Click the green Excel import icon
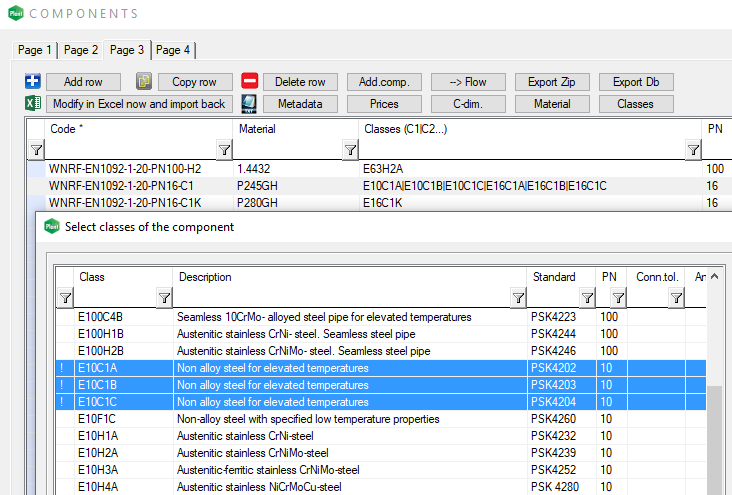This screenshot has width=732, height=495. 31,104
